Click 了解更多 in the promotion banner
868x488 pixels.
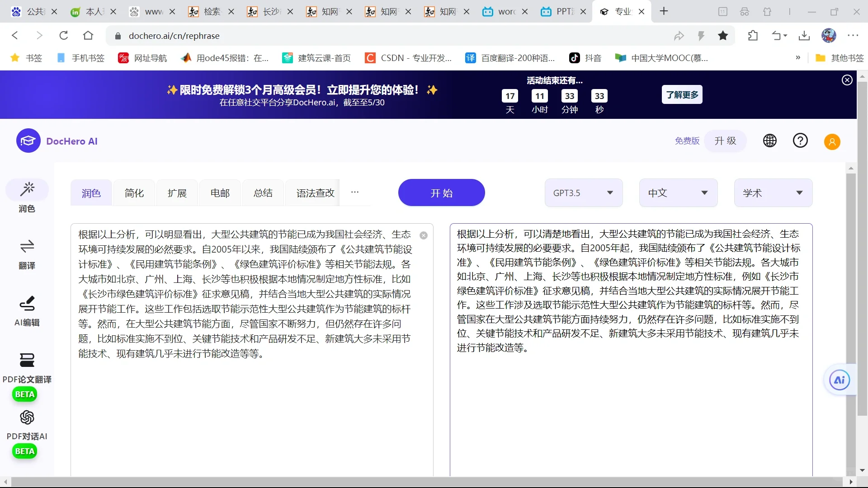pos(682,94)
